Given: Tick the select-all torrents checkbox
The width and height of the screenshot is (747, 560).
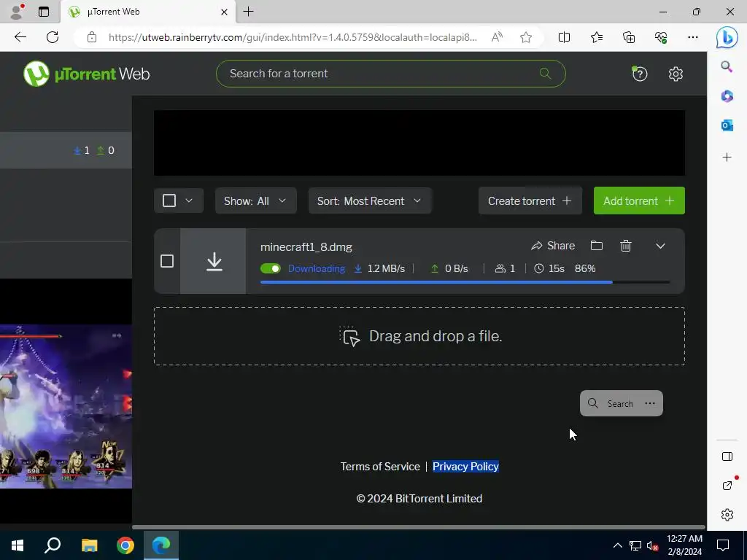Looking at the screenshot, I should pos(169,201).
